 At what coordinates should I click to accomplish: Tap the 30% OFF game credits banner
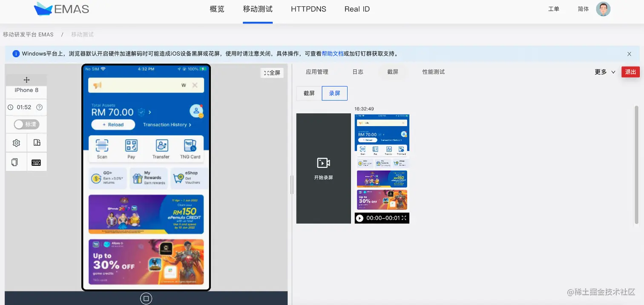pyautogui.click(x=146, y=262)
